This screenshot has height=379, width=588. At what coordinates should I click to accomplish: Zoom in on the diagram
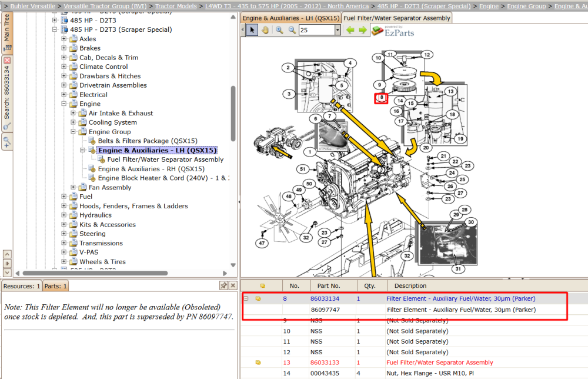click(x=279, y=30)
